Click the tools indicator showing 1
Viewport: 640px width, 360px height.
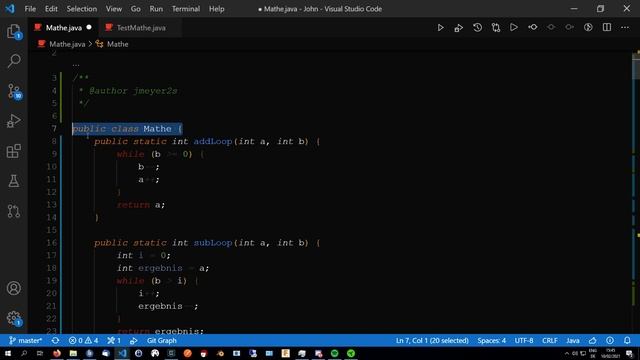114,340
